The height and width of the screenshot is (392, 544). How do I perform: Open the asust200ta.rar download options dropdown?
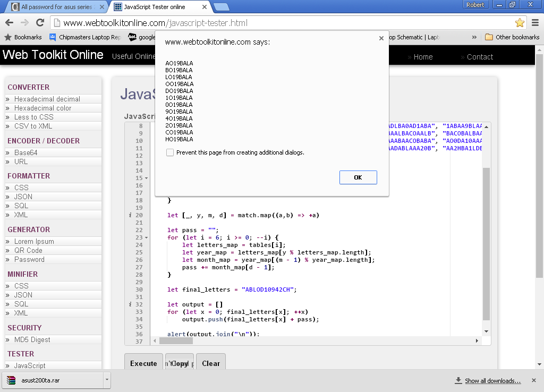click(107, 380)
